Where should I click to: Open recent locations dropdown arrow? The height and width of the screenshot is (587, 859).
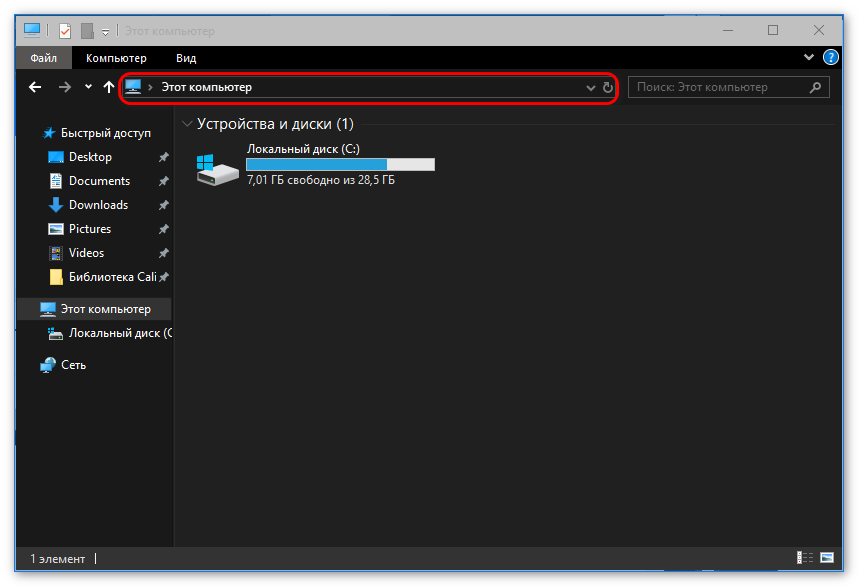pyautogui.click(x=88, y=88)
